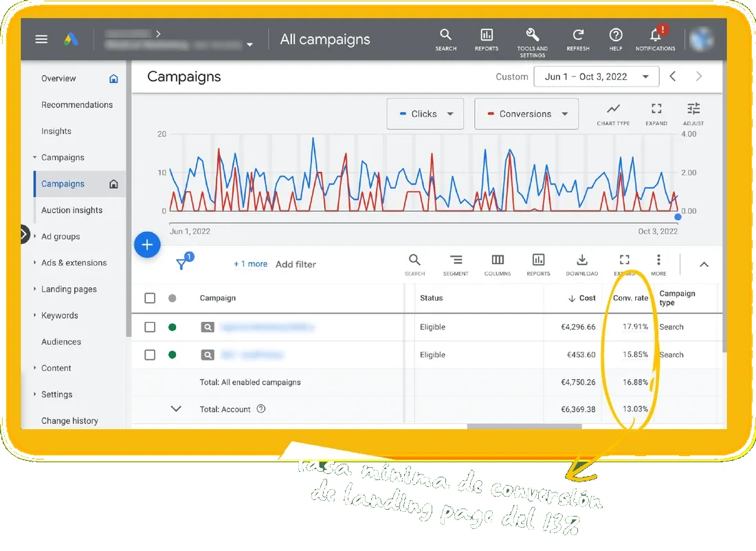
Task: Sort by the Cost column header
Action: (581, 298)
